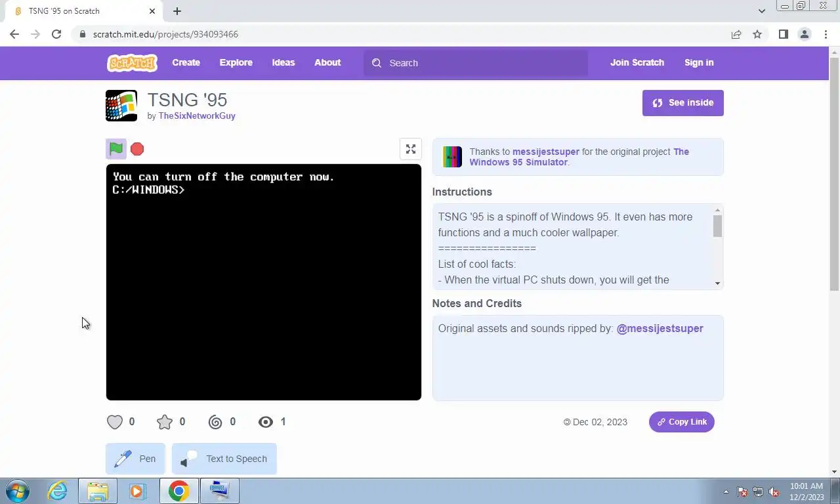The width and height of the screenshot is (840, 504).
Task: Click the Scratch logo in the navigation bar
Action: pyautogui.click(x=132, y=63)
